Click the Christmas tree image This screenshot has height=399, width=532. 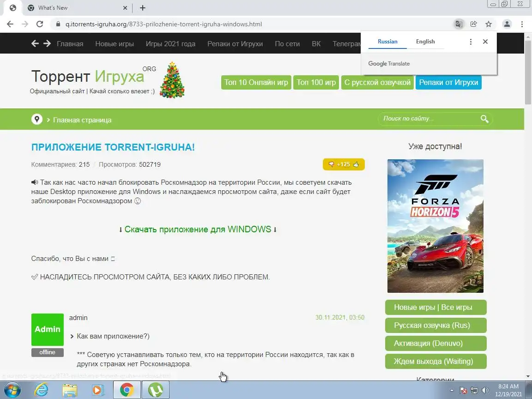click(172, 80)
